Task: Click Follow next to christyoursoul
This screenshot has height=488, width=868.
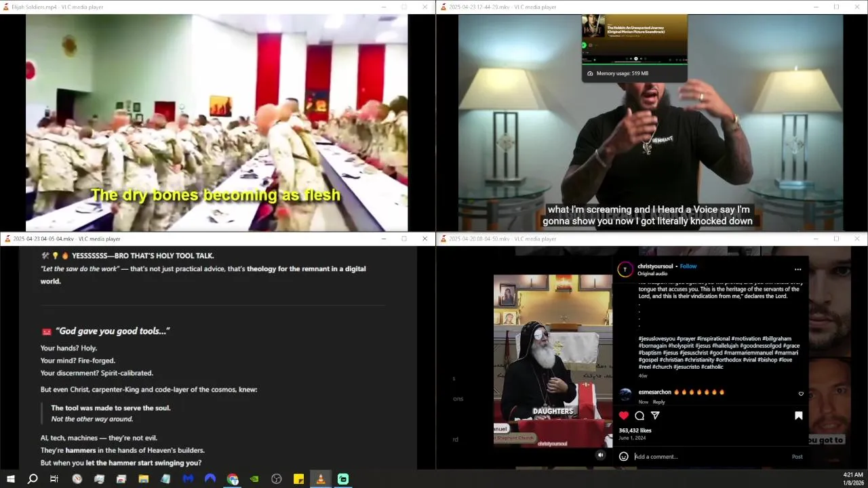Action: (688, 266)
